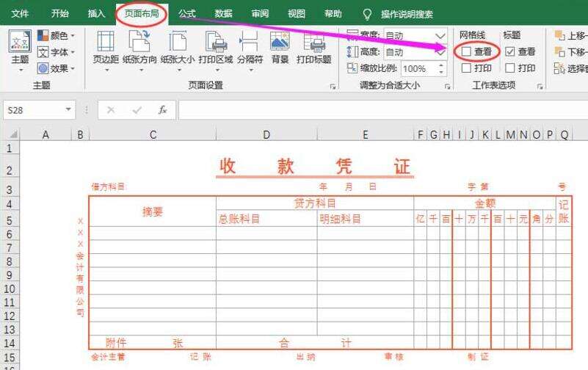Image resolution: width=588 pixels, height=370 pixels.
Task: Open 字体 theme fonts menu
Action: pos(57,52)
